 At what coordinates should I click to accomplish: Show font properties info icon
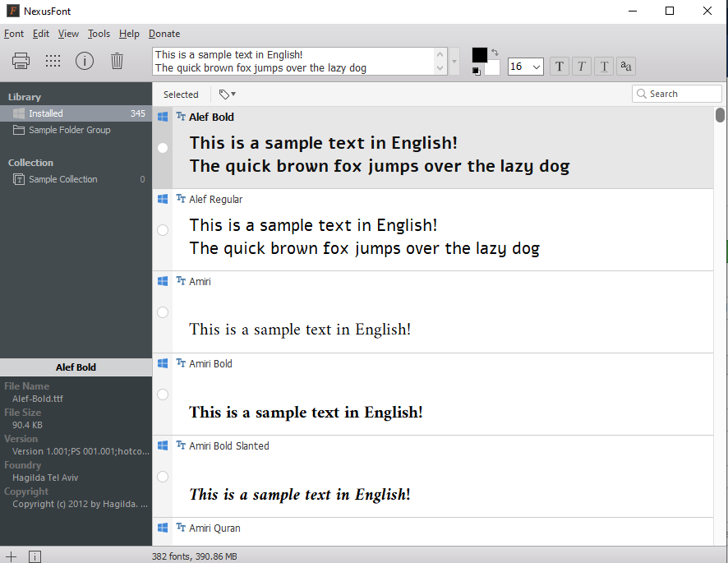coord(85,61)
